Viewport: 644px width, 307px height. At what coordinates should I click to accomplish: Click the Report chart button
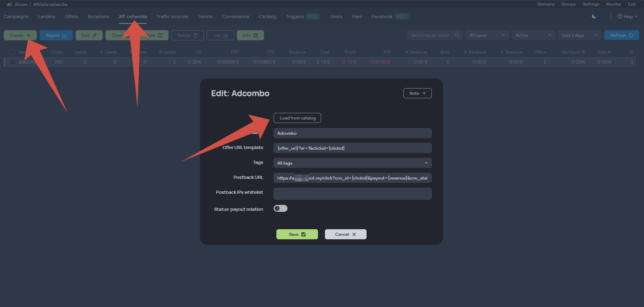pos(56,35)
